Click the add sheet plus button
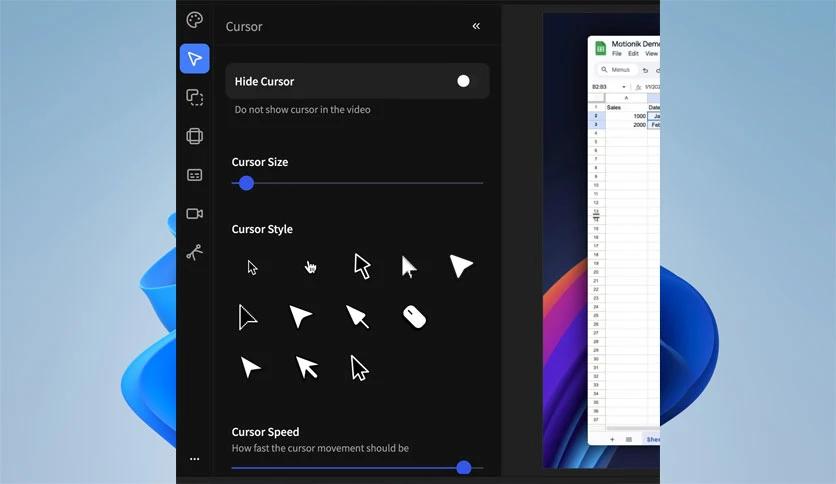The image size is (836, 484). coord(612,439)
